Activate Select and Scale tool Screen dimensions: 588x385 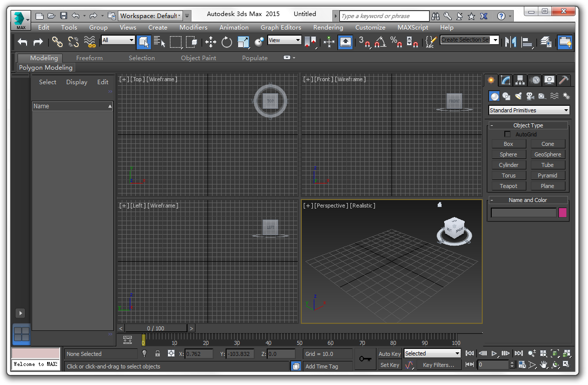pos(244,42)
